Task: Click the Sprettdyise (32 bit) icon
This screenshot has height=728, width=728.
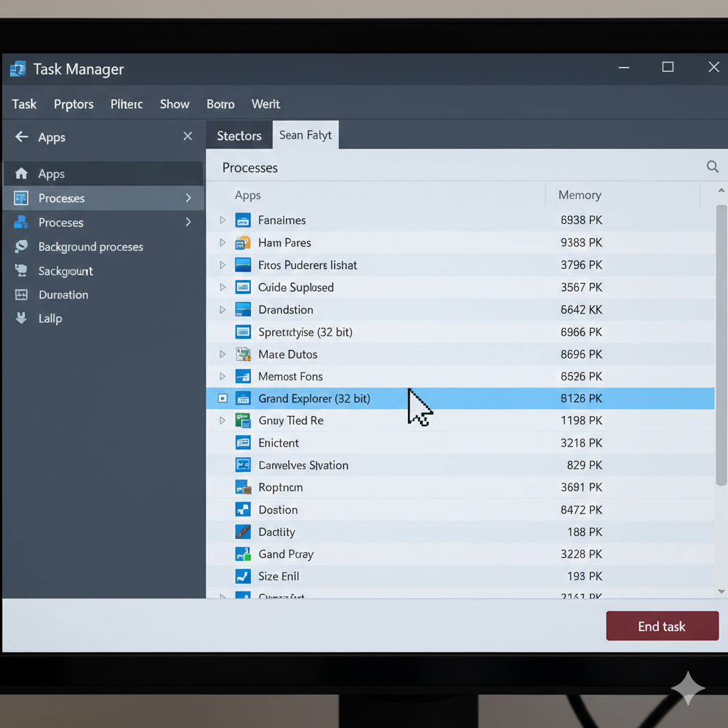Action: point(243,332)
